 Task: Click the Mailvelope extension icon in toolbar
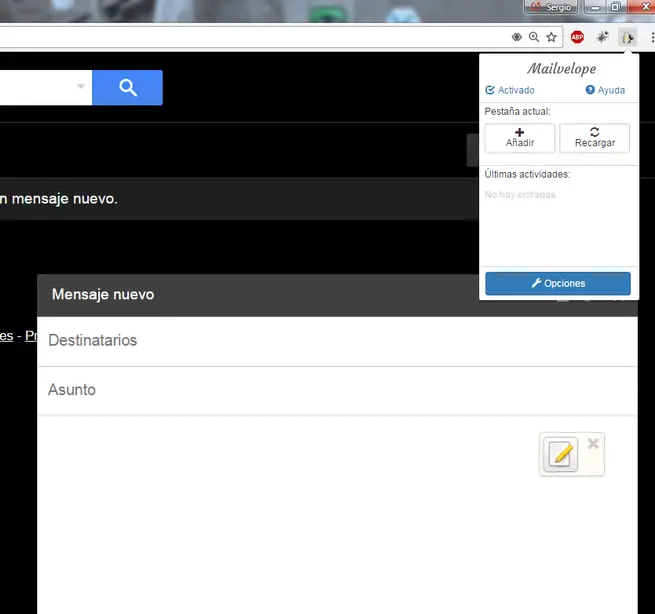coord(627,38)
